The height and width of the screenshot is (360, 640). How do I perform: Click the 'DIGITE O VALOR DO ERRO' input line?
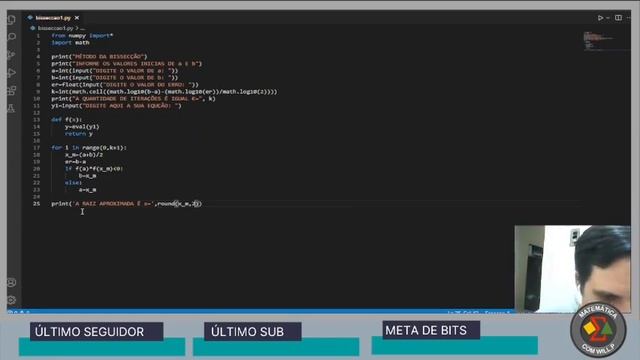coord(125,84)
